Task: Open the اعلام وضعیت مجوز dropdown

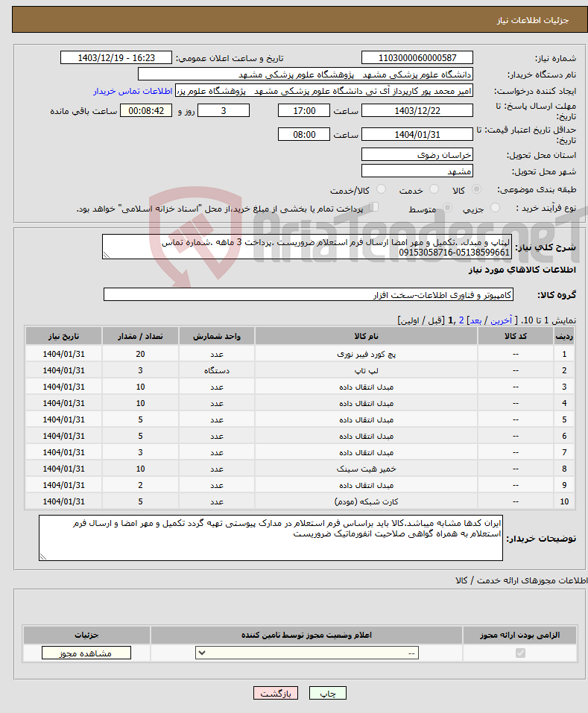Action: (307, 653)
